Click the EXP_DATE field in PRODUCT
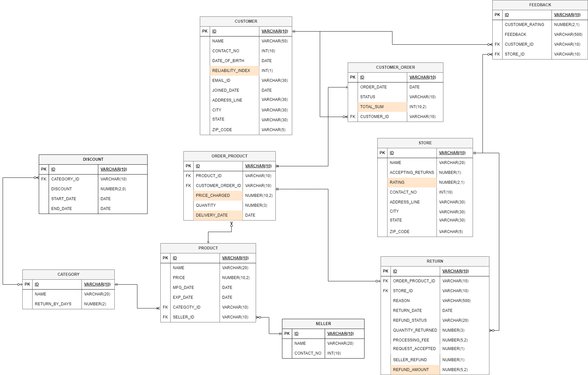Screen dimensions: 588x375 (x=183, y=297)
